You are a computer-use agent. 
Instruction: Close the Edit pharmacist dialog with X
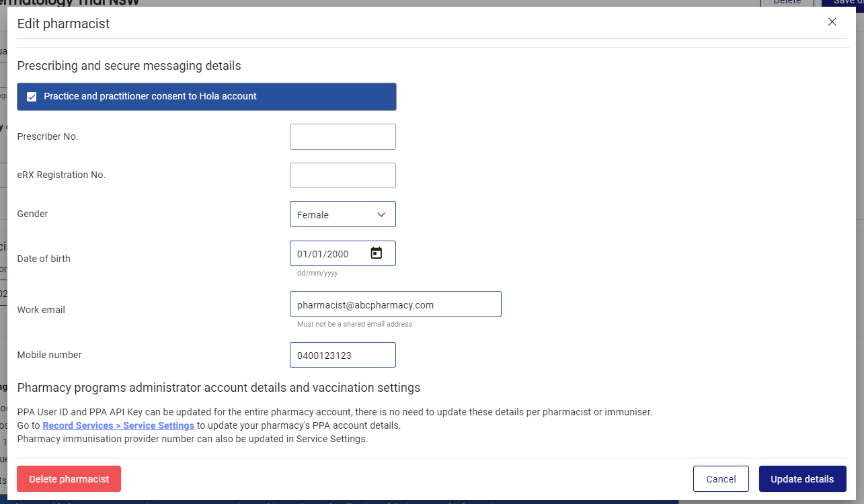coord(832,22)
